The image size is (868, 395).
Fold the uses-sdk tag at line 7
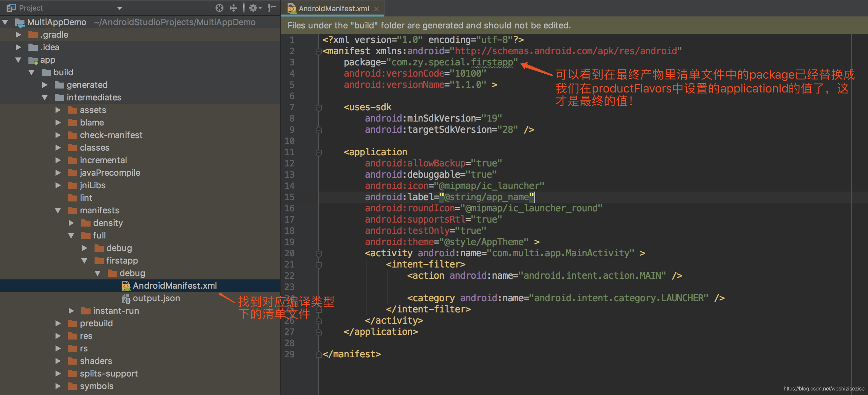318,107
